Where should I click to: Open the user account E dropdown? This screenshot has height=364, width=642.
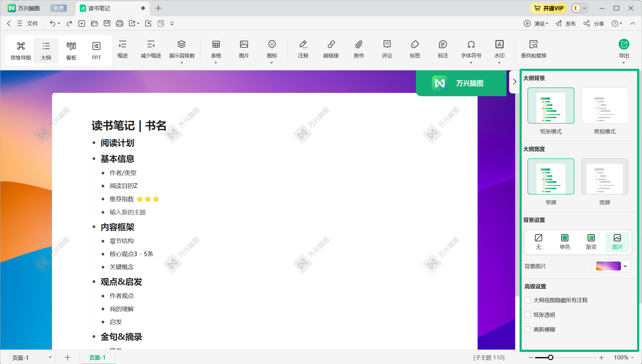pyautogui.click(x=580, y=8)
